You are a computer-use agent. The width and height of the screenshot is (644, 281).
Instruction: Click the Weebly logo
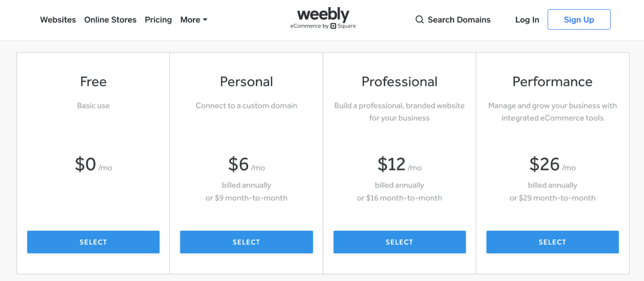(x=323, y=15)
